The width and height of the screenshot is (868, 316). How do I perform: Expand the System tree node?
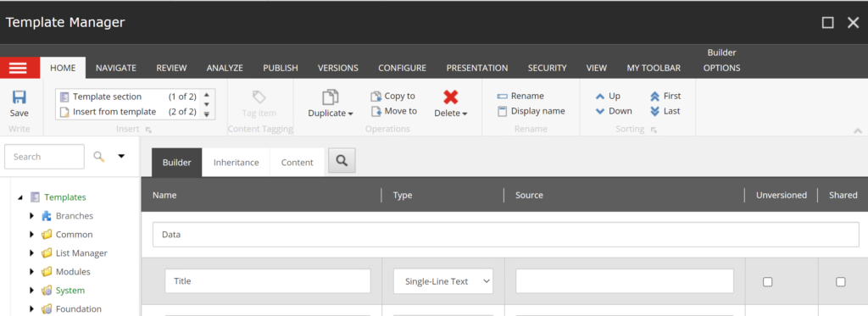[32, 291]
